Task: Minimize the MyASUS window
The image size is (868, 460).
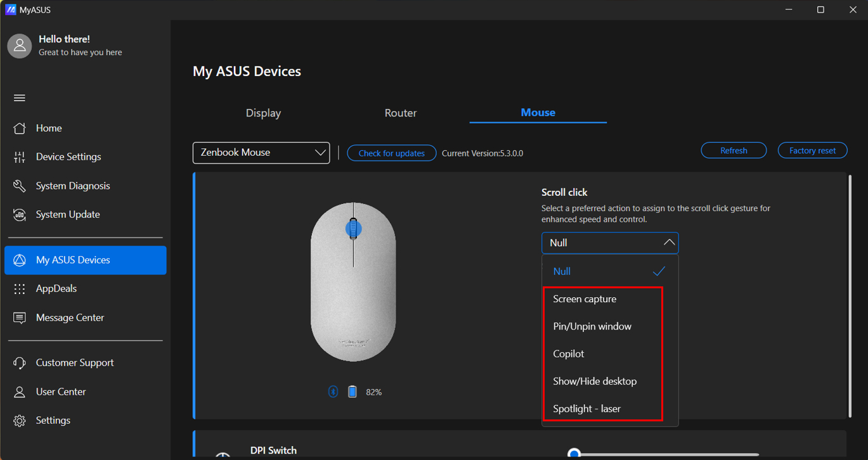Action: pos(789,10)
